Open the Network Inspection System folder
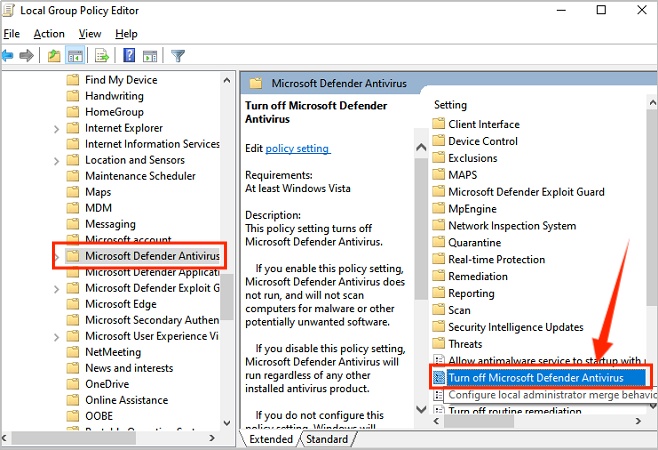Screen dimensions: 658x450 click(x=512, y=225)
